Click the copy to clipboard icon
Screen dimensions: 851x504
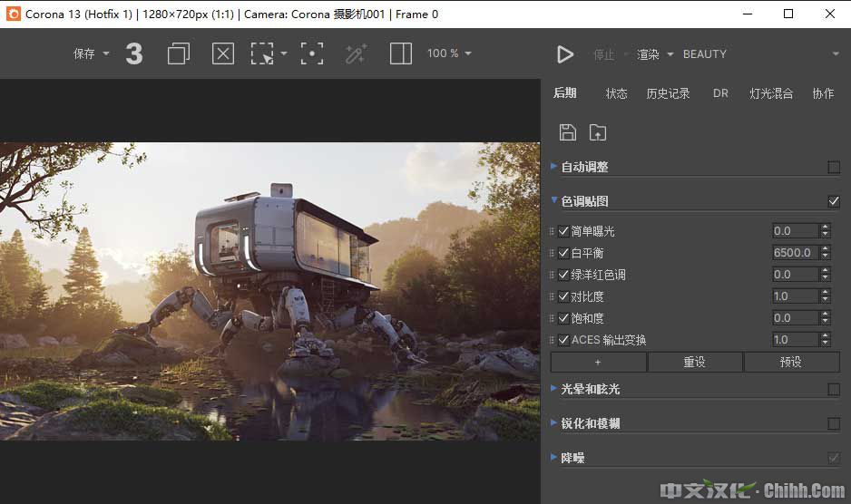[x=179, y=54]
